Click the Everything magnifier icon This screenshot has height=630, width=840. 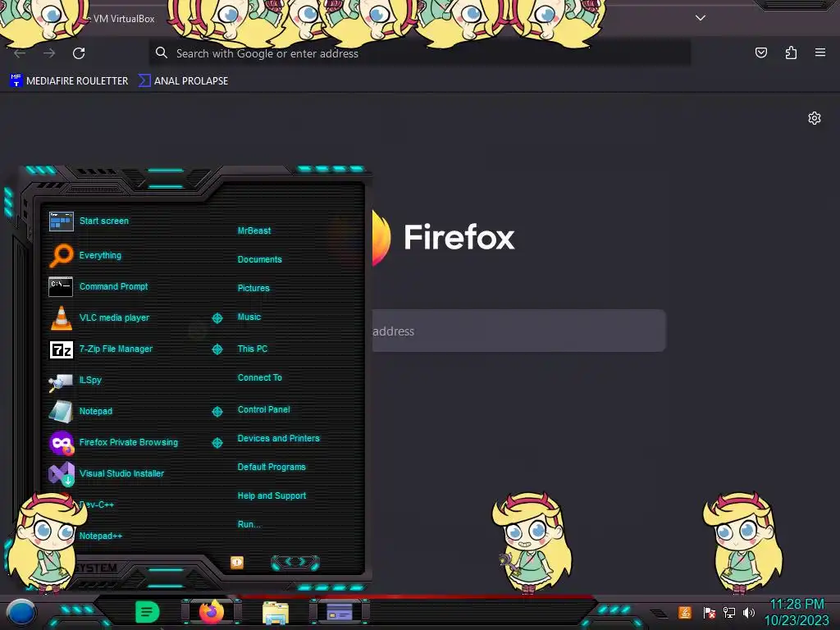point(61,255)
